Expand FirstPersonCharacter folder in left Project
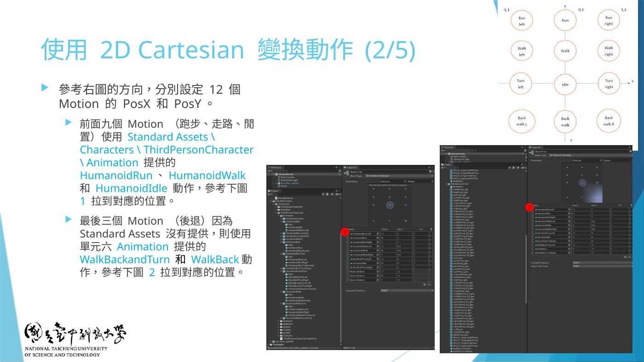The width and height of the screenshot is (644, 362). [x=276, y=207]
